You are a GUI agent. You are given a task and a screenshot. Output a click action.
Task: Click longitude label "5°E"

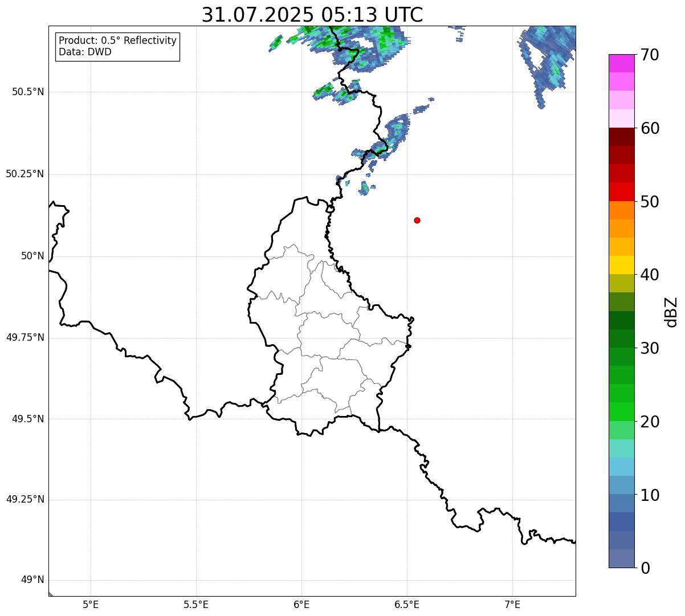(x=91, y=604)
